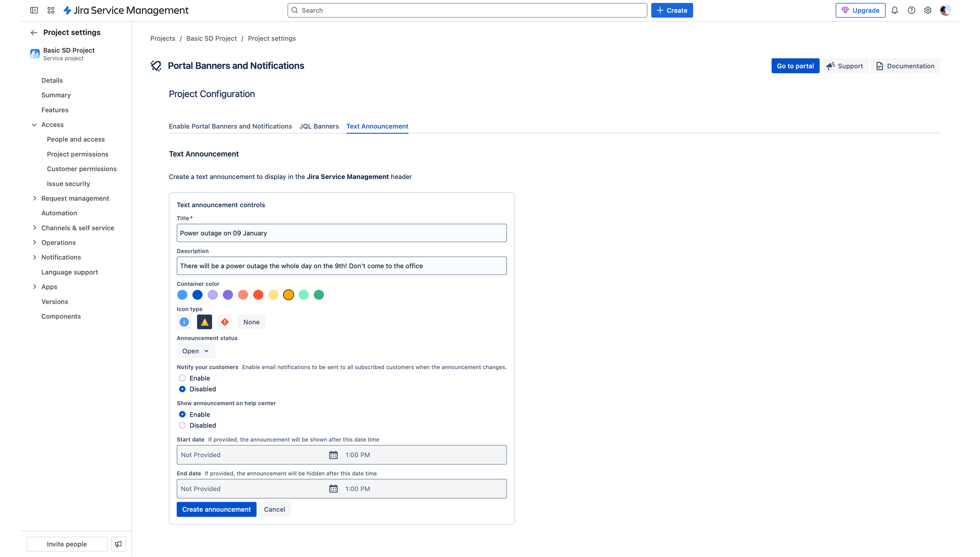This screenshot has width=980, height=557.
Task: Open the Start date calendar picker icon
Action: click(x=334, y=455)
